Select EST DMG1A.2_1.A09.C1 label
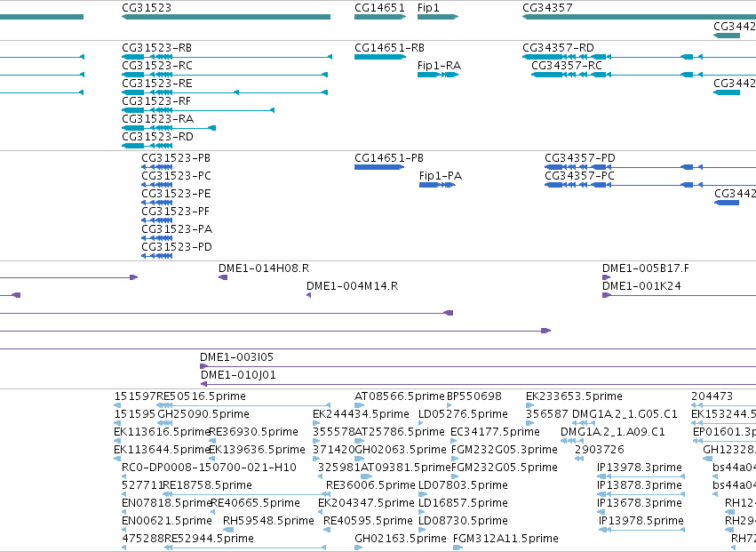 point(613,432)
